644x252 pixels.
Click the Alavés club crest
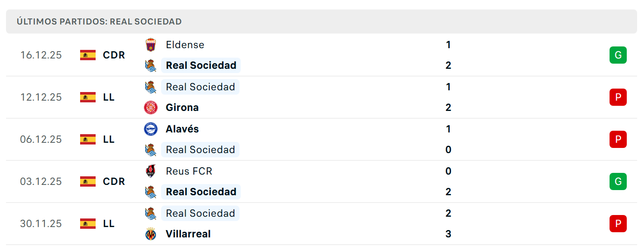(150, 129)
